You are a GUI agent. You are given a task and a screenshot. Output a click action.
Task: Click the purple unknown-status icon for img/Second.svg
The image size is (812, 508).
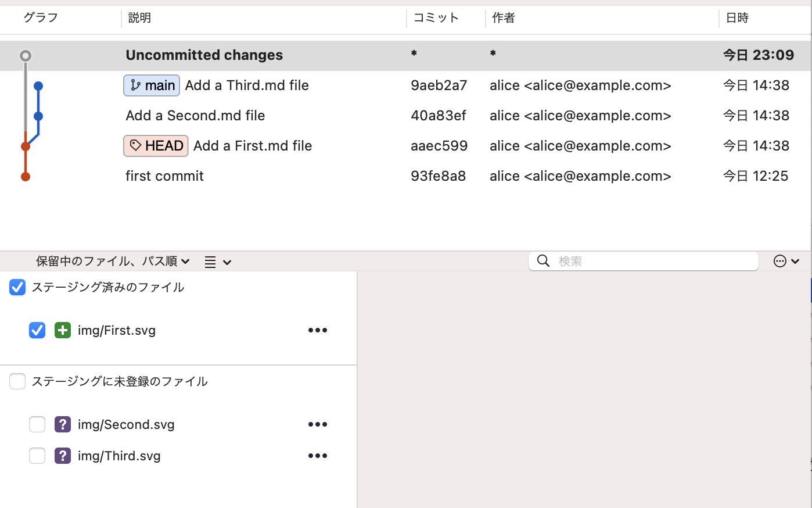(x=63, y=424)
